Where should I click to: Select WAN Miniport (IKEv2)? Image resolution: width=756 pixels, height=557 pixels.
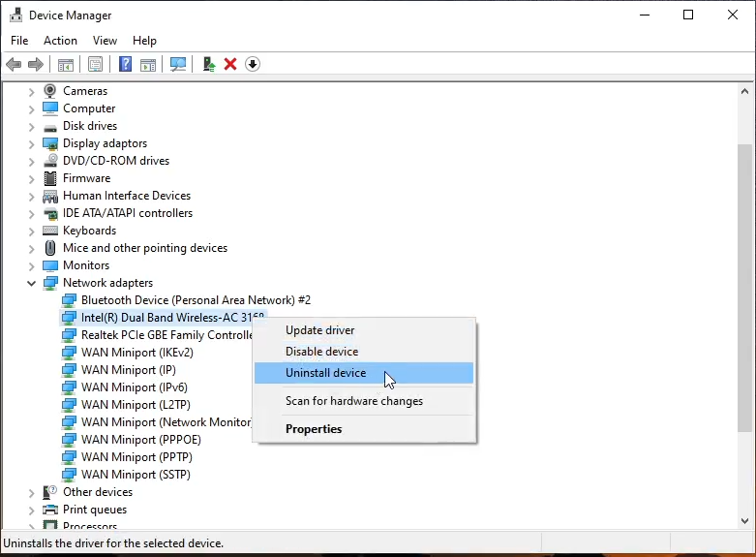137,353
